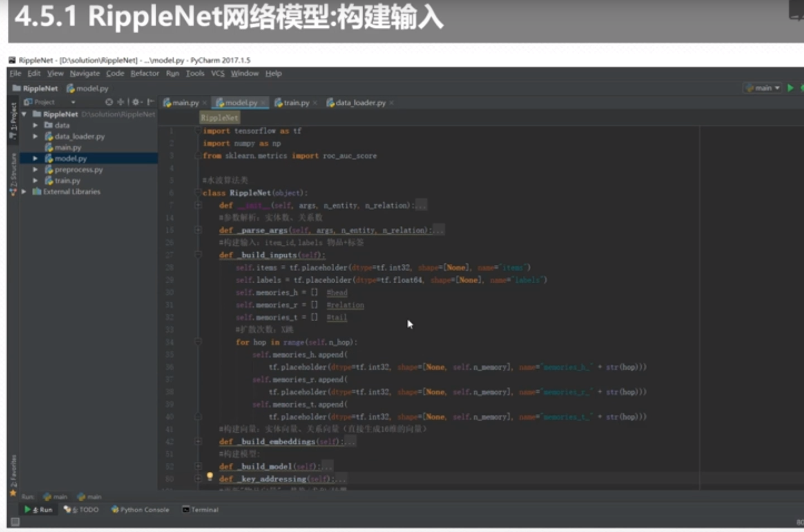Toggle the 1: Project side tool window
Screen dimensions: 804x532
click(13, 120)
